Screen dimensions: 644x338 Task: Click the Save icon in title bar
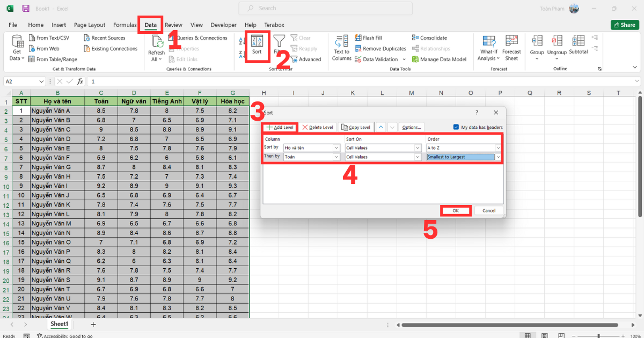coord(26,9)
